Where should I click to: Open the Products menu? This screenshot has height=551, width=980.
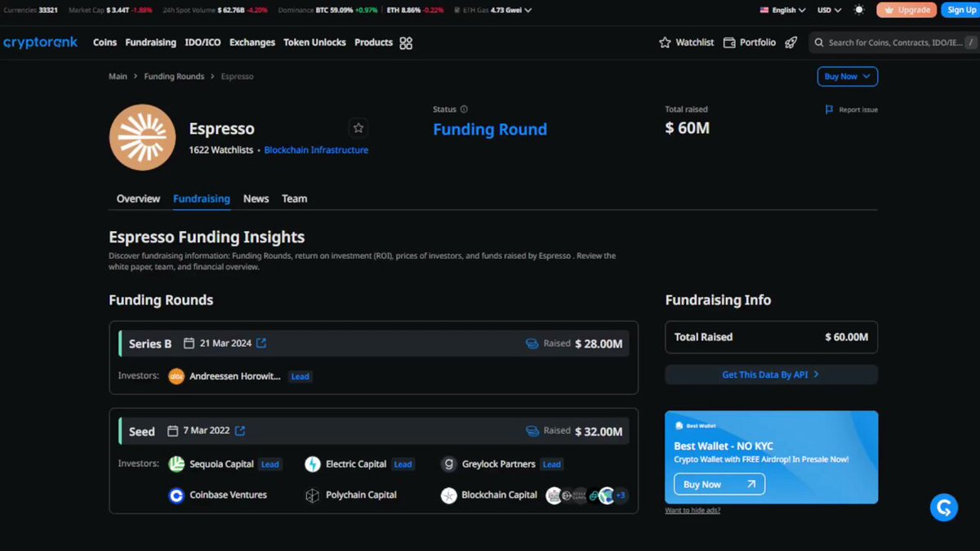(373, 42)
